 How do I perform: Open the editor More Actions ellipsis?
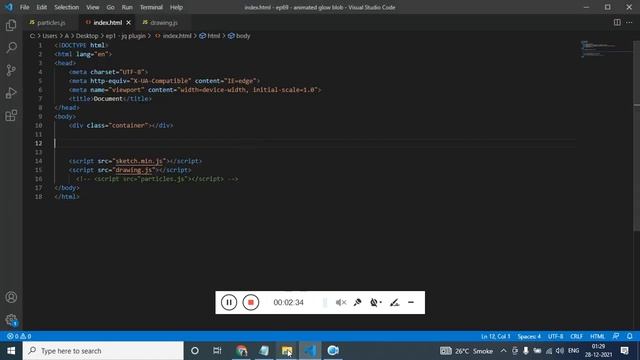click(629, 22)
